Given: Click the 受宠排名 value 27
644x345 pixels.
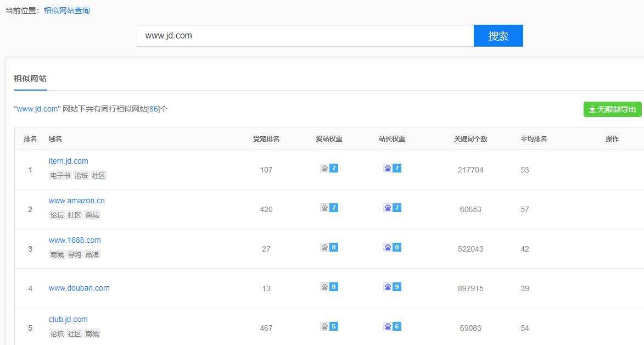Looking at the screenshot, I should click(x=266, y=249).
